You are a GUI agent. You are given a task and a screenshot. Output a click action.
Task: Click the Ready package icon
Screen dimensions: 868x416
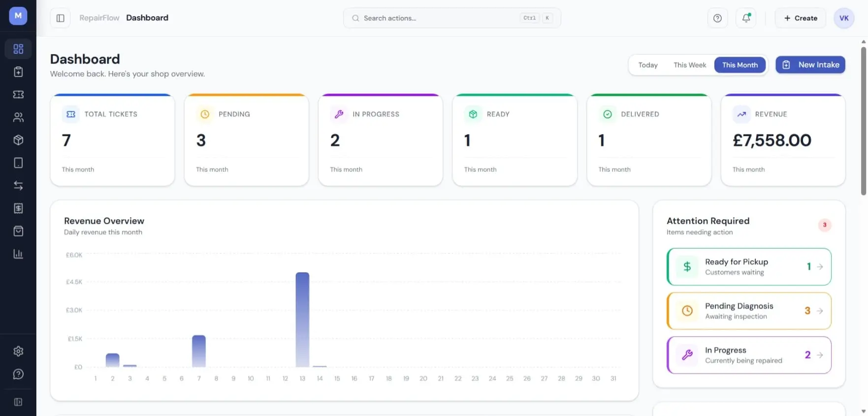tap(473, 114)
